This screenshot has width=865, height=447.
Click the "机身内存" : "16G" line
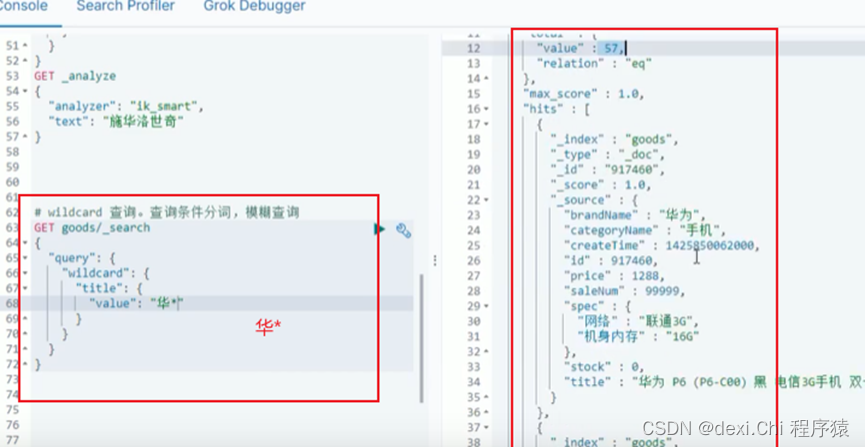point(638,336)
